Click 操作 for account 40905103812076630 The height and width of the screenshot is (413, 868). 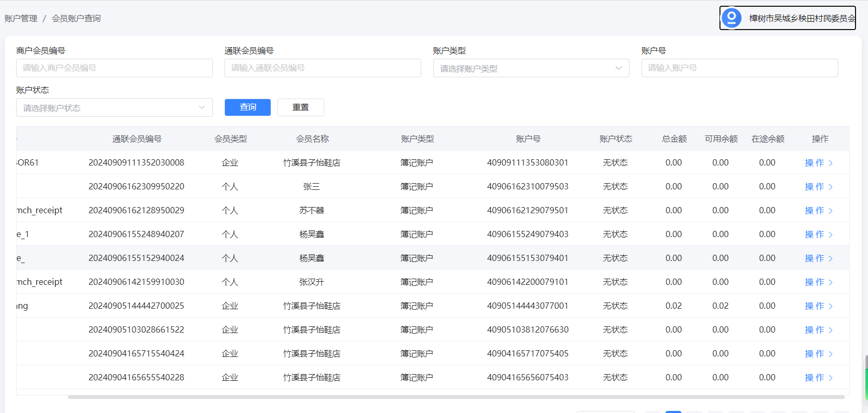tap(819, 330)
